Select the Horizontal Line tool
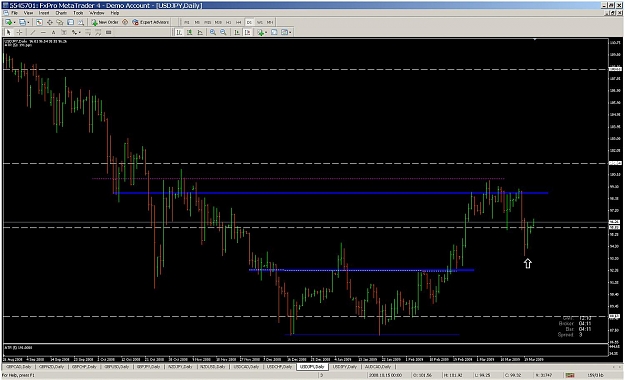The height and width of the screenshot is (380, 625). coord(43,32)
